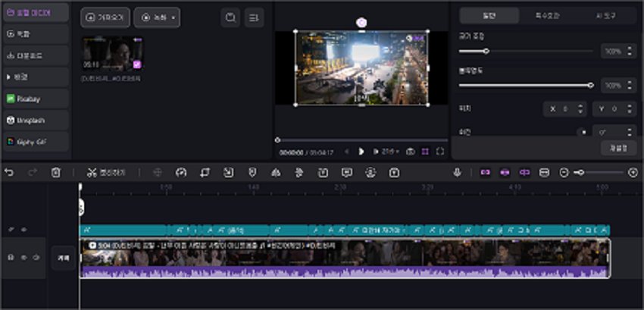Click the import media button

click(105, 17)
